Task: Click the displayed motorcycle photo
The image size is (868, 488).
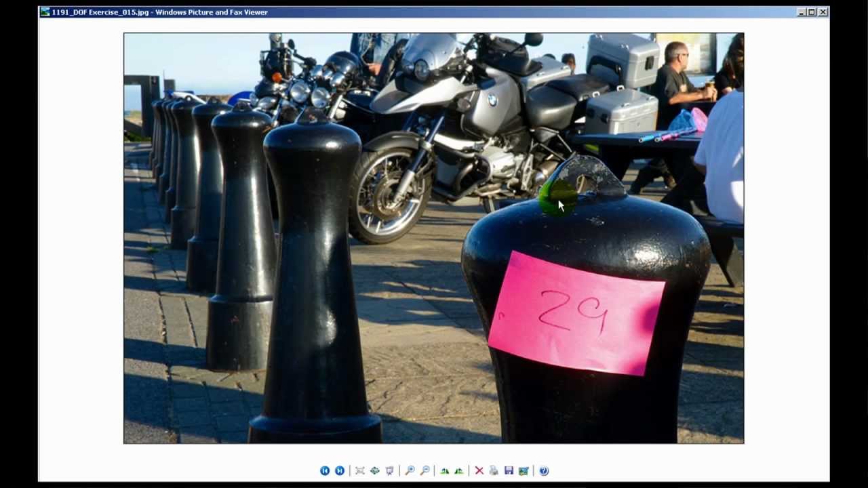Action: click(433, 238)
